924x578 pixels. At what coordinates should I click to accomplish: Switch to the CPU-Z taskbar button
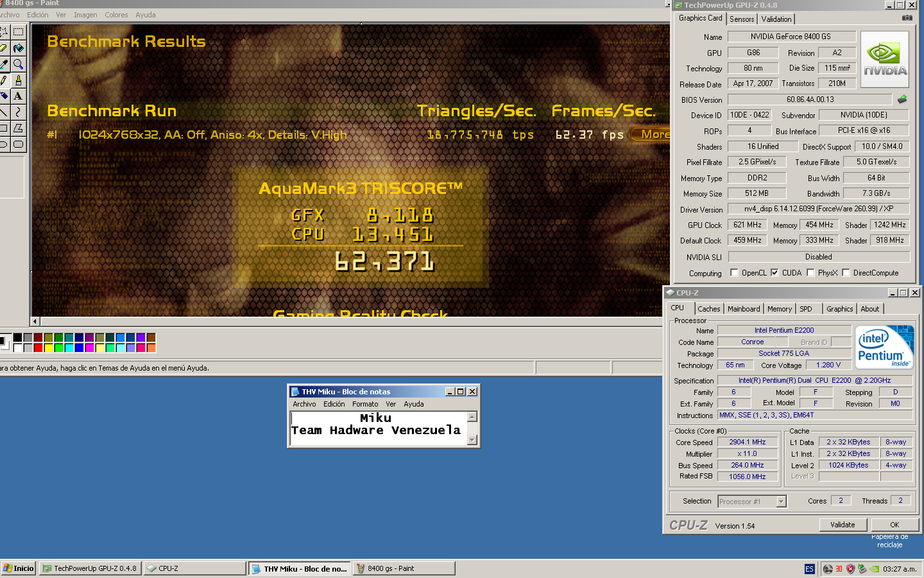pyautogui.click(x=194, y=568)
